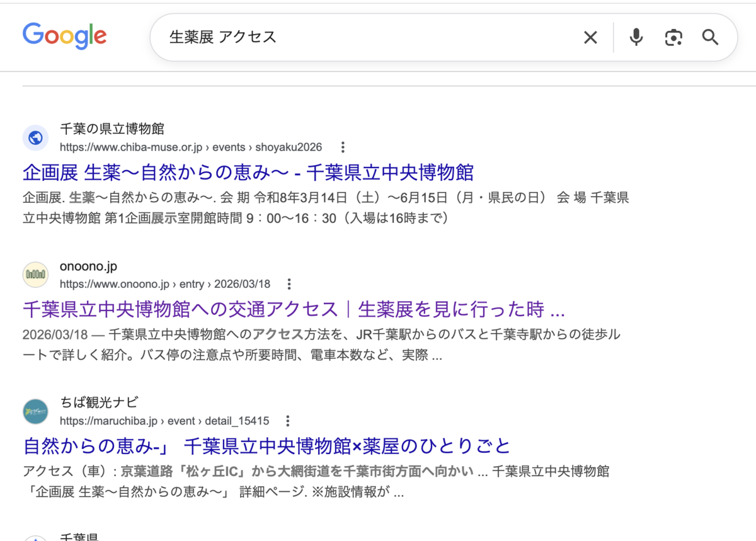Viewport: 756px width, 541px height.
Task: Click the 千葉の県立博物館 site name
Action: tap(112, 129)
